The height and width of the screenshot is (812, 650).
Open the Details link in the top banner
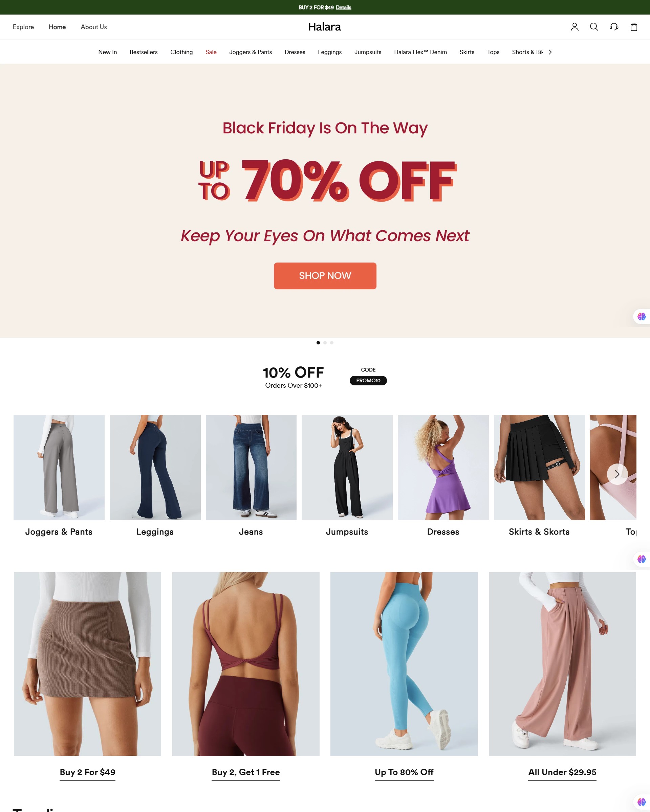(x=343, y=7)
